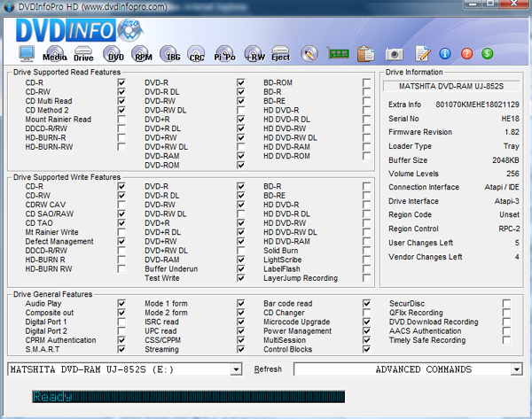Open the DVD disc tool

[113, 53]
